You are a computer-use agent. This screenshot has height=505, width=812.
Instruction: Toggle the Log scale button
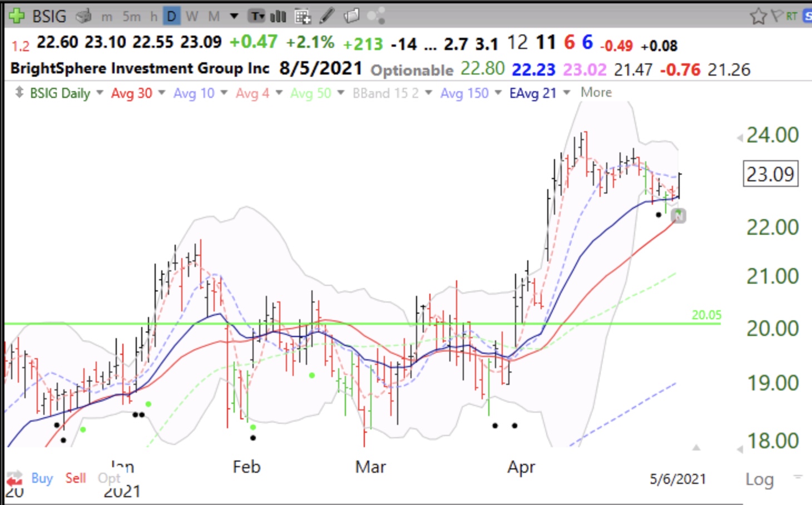coord(759,479)
